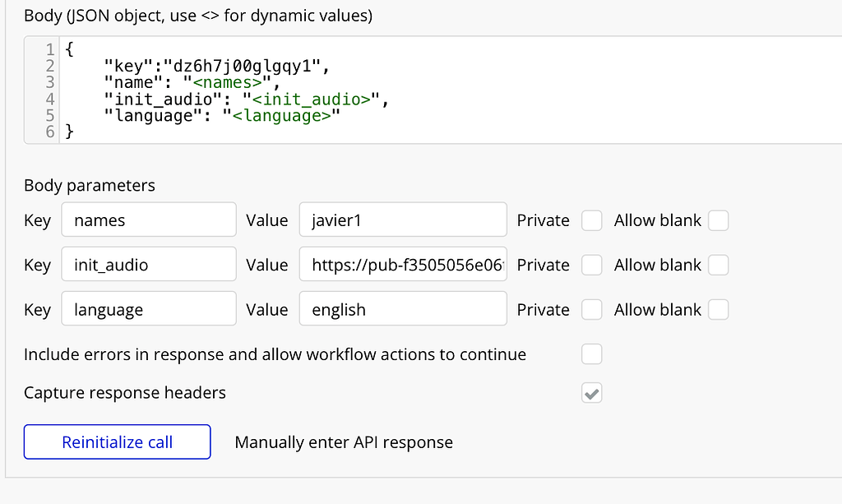The height and width of the screenshot is (504, 842).
Task: Select the english value field
Action: 403,309
